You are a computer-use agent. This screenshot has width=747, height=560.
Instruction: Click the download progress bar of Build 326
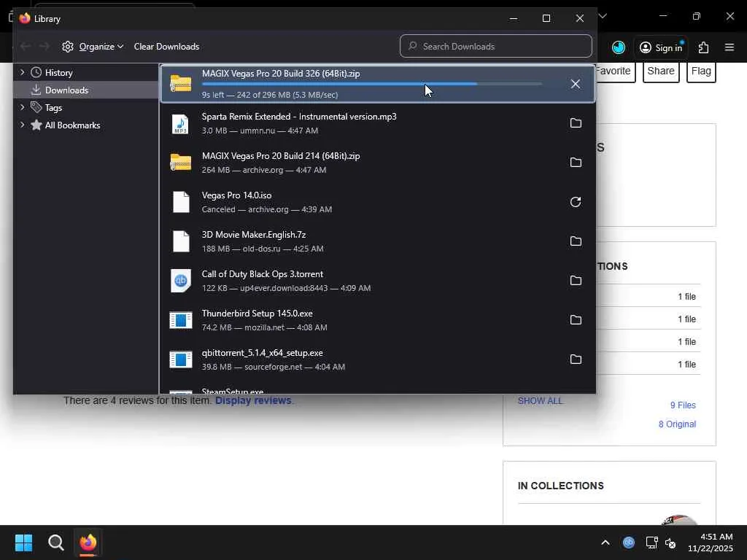tap(371, 84)
